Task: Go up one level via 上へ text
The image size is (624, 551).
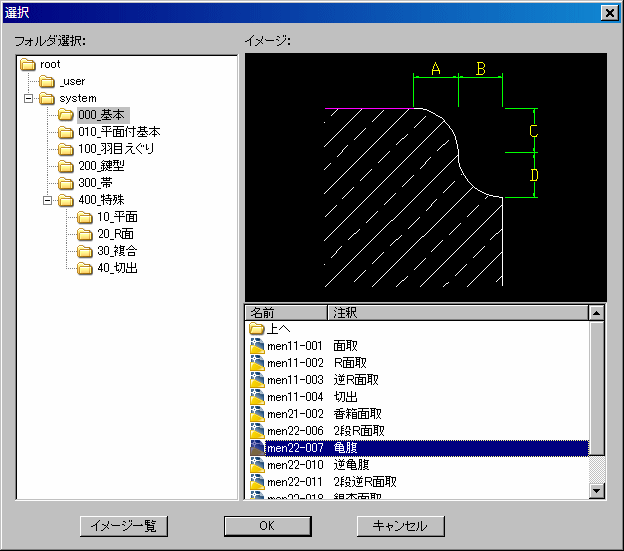Action: [278, 329]
